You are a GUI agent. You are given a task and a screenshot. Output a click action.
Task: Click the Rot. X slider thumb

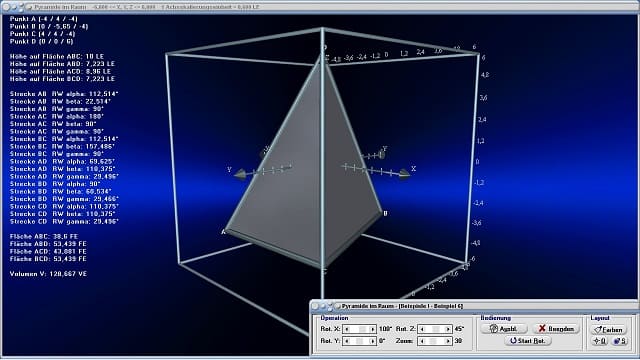(362, 329)
